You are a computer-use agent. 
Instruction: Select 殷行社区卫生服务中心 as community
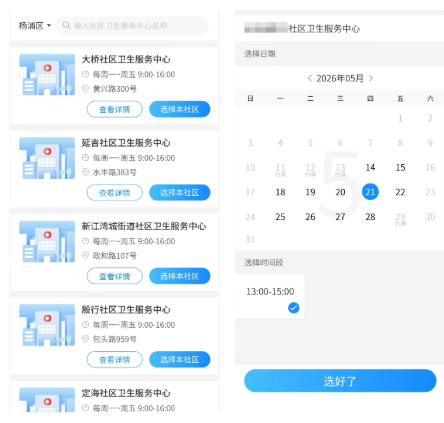tap(180, 360)
